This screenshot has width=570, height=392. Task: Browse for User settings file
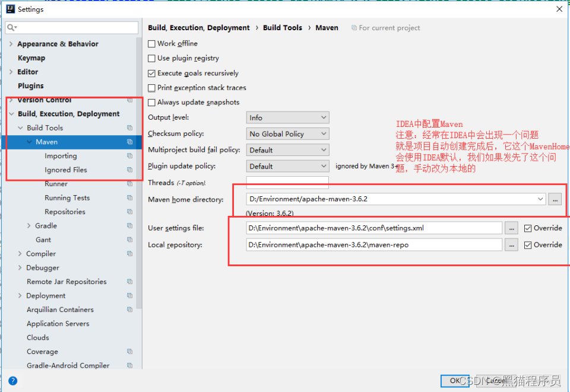pos(511,228)
